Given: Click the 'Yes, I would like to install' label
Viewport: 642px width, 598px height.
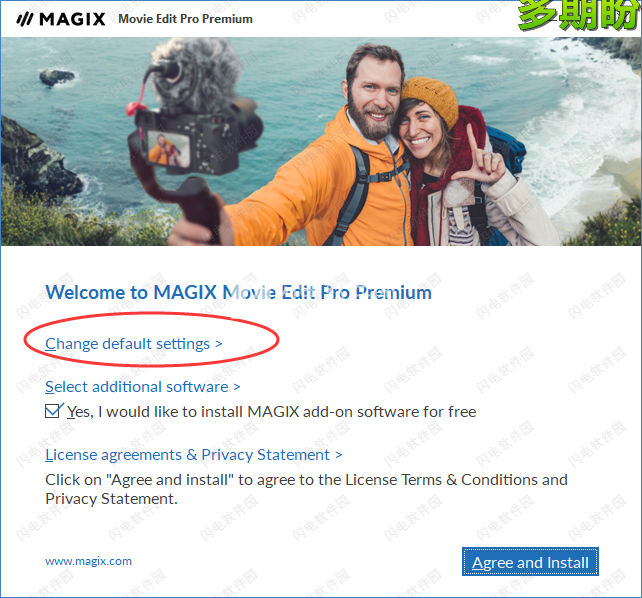Looking at the screenshot, I should 271,412.
